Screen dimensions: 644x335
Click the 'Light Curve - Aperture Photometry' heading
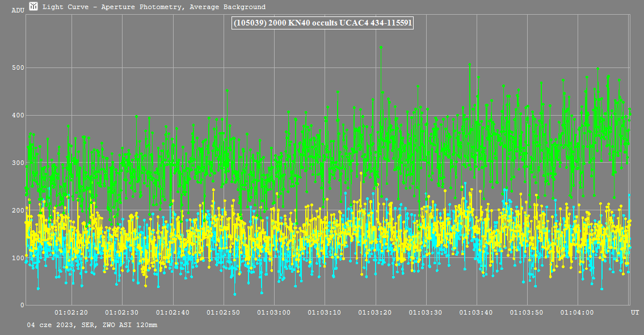coord(154,7)
